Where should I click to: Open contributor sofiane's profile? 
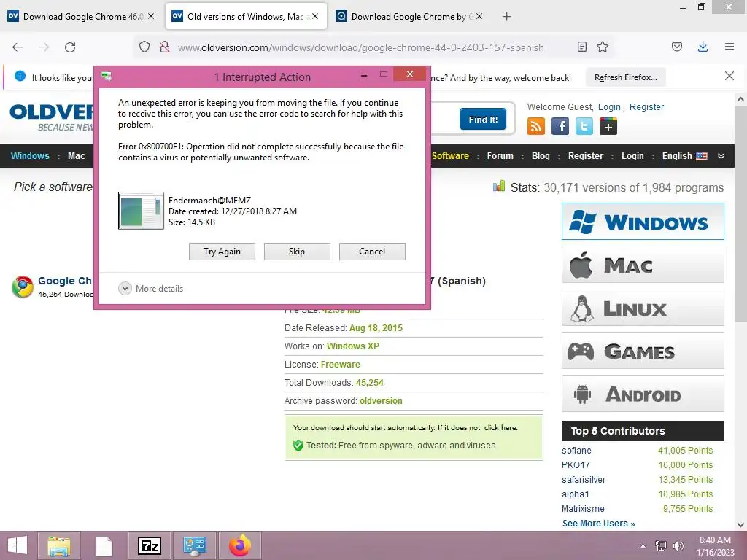pos(576,451)
